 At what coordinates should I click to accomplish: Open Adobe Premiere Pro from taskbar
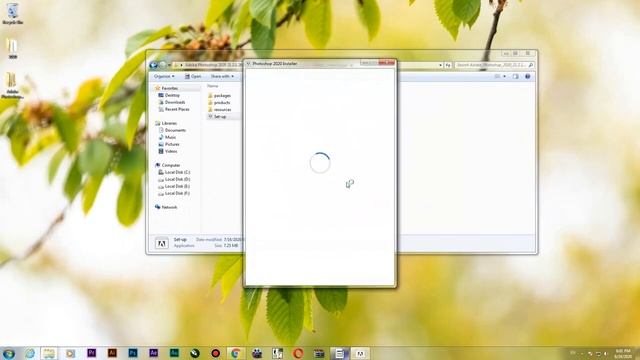(91, 353)
